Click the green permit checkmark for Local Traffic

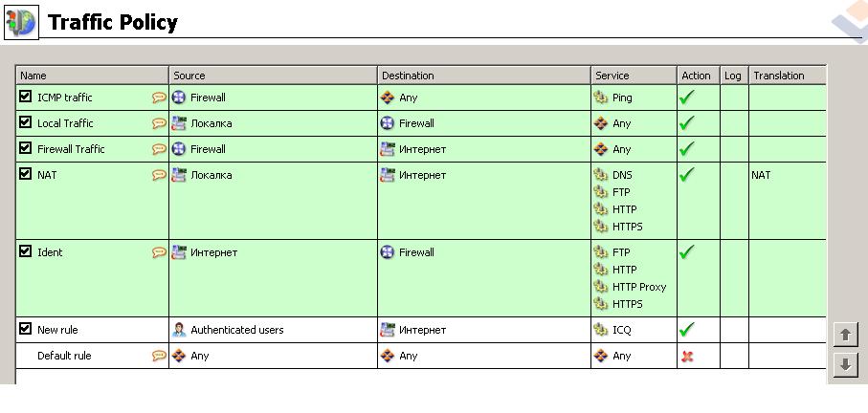coord(686,123)
